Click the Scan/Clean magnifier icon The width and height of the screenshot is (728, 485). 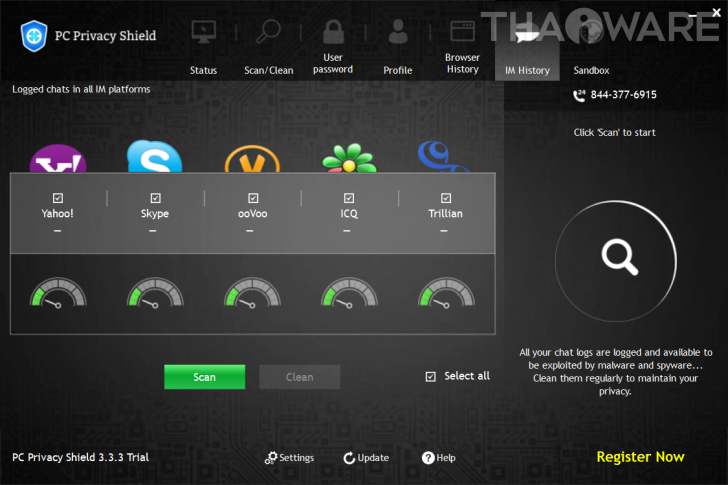pos(268,32)
